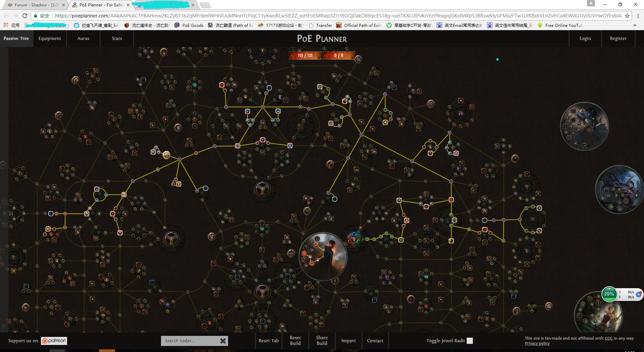The width and height of the screenshot is (644, 352).
Task: Click the Chrome profile avatar icon
Action: point(591,3)
